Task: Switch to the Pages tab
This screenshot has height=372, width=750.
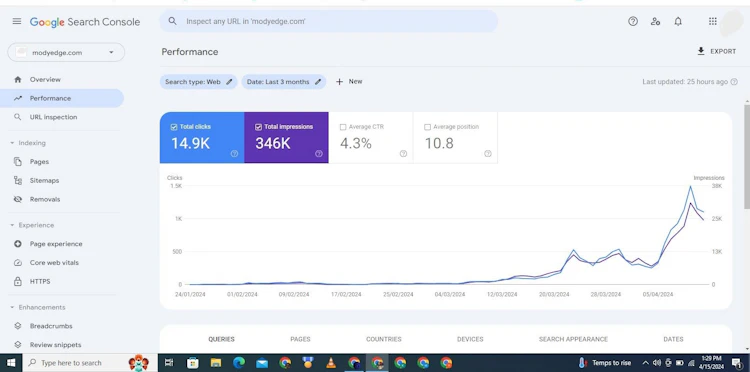Action: coord(300,339)
